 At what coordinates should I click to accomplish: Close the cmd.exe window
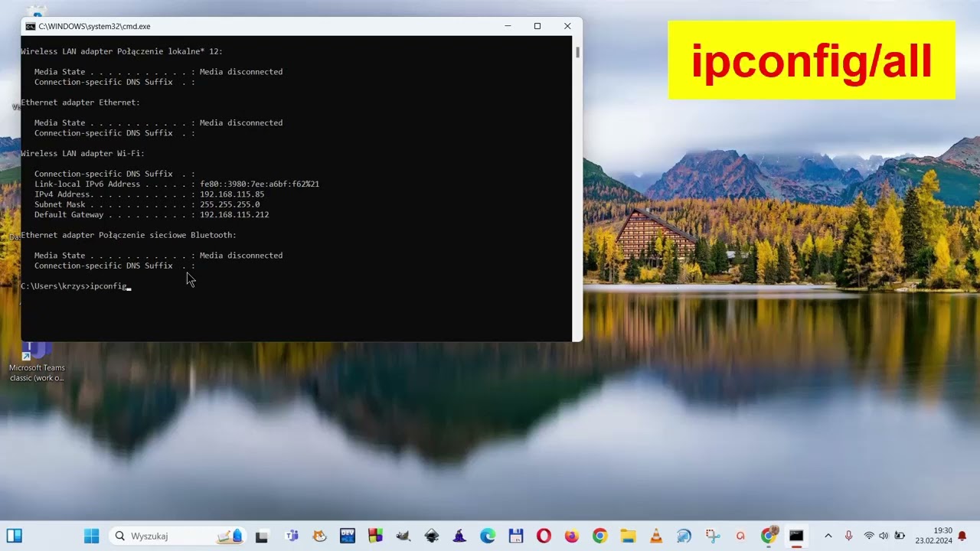567,26
